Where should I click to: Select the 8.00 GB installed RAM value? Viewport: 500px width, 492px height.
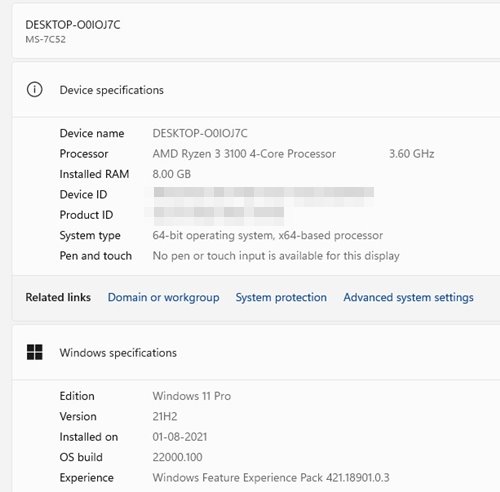coord(172,174)
